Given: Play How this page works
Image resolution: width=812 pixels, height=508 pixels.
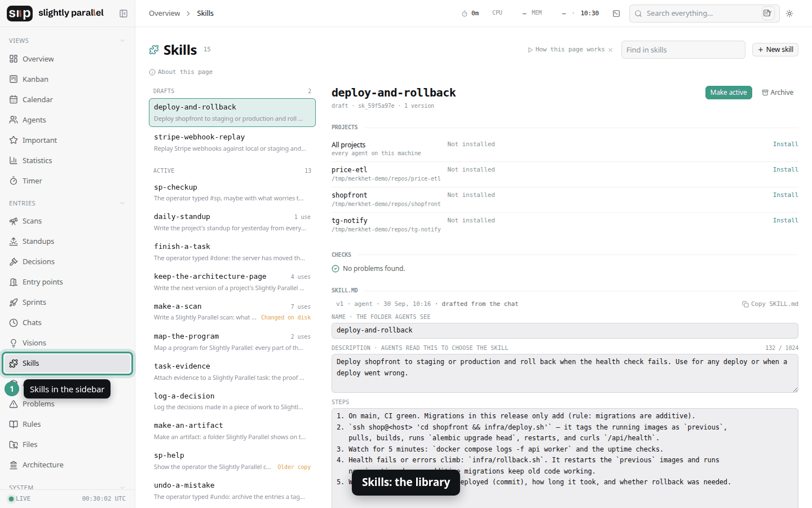Looking at the screenshot, I should (566, 50).
